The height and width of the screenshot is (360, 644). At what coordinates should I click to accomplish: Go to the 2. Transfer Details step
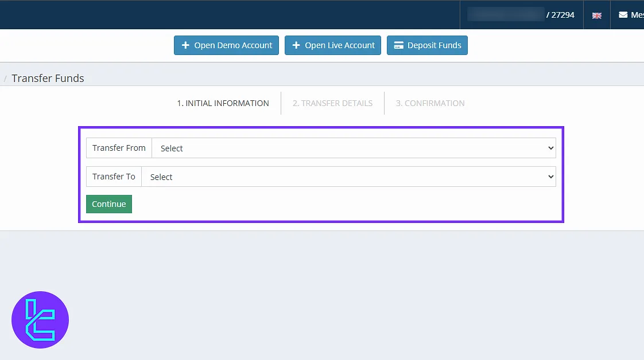click(332, 103)
